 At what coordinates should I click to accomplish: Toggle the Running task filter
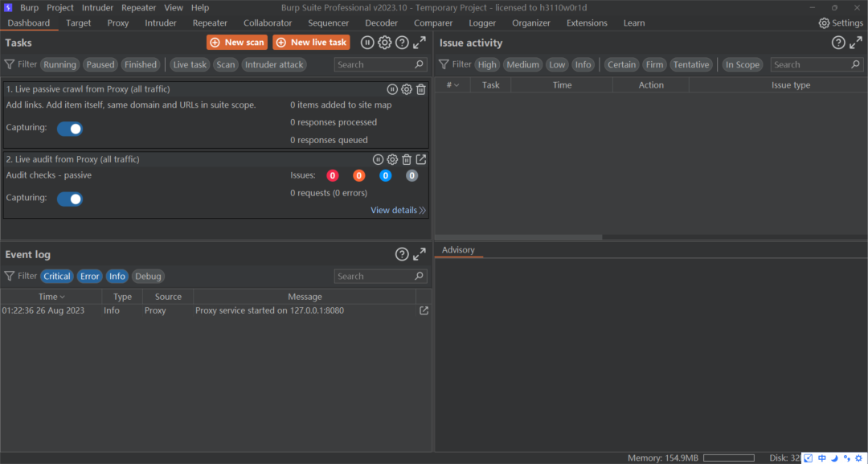coord(59,65)
